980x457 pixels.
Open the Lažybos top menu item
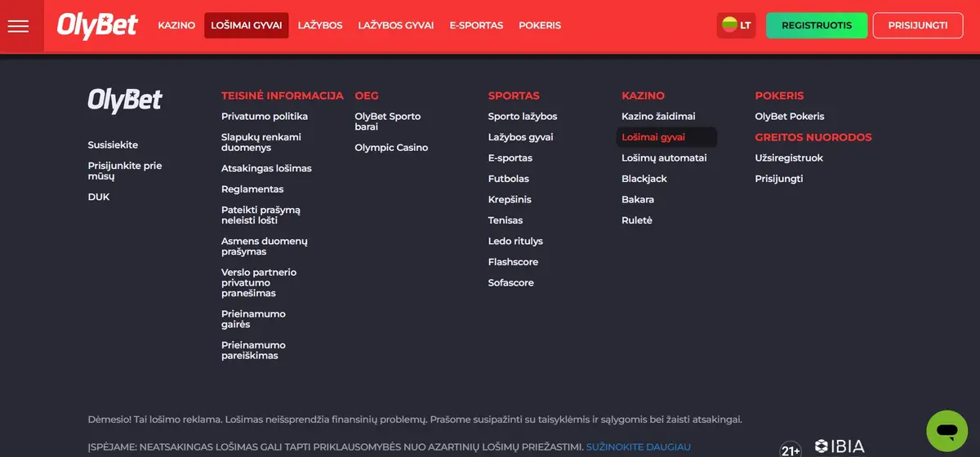click(320, 25)
